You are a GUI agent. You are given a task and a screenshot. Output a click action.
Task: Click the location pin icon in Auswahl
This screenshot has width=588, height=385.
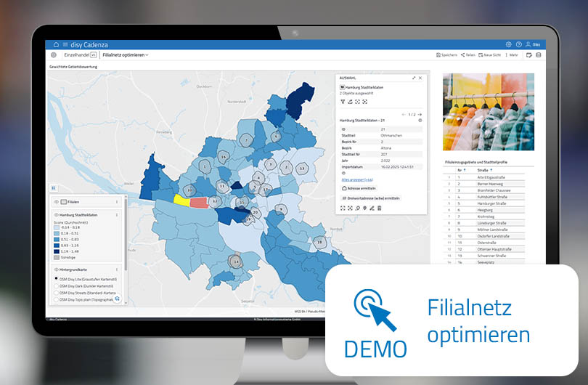pos(364,208)
